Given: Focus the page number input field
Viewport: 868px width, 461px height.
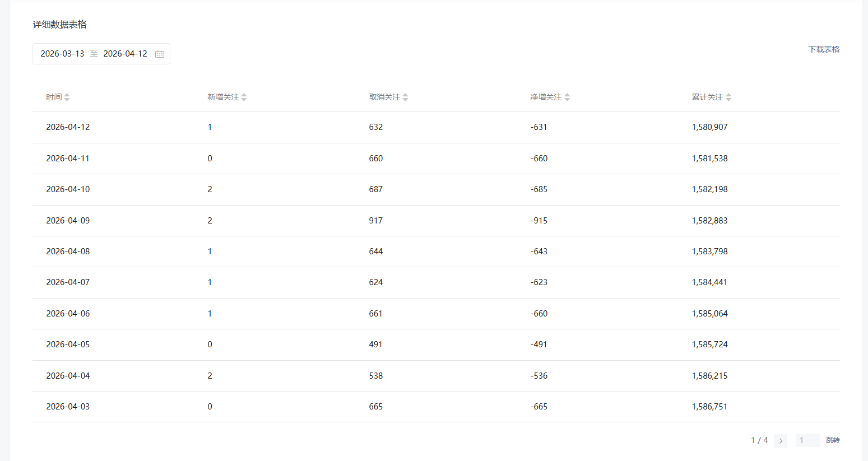Looking at the screenshot, I should (x=807, y=440).
